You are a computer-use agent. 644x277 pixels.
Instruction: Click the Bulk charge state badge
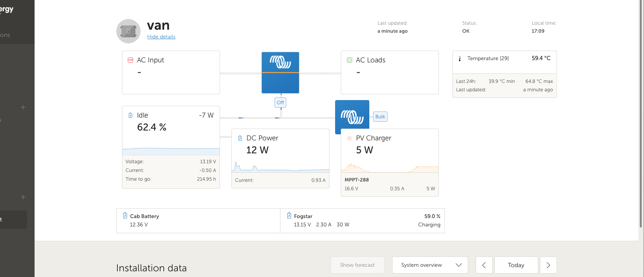[380, 117]
